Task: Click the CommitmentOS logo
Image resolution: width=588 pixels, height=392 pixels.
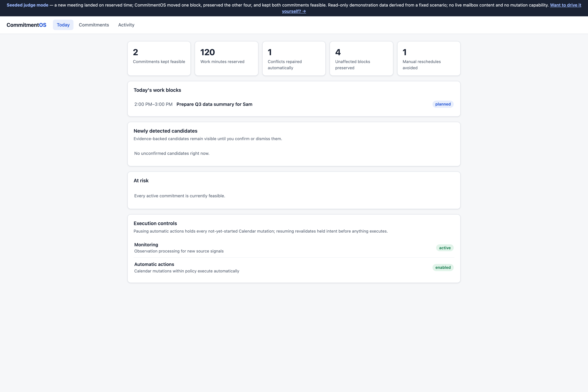Action: [26, 25]
